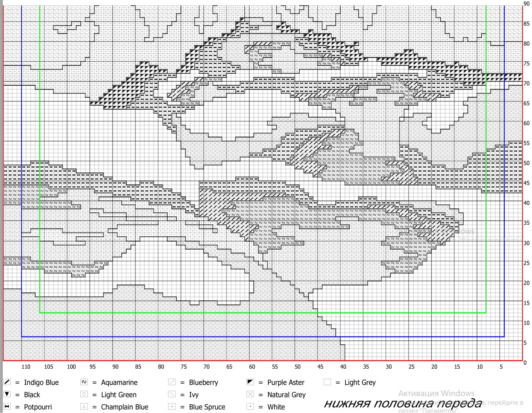The height and width of the screenshot is (413, 532).
Task: Click the Blueberry legend symbol
Action: 172,382
